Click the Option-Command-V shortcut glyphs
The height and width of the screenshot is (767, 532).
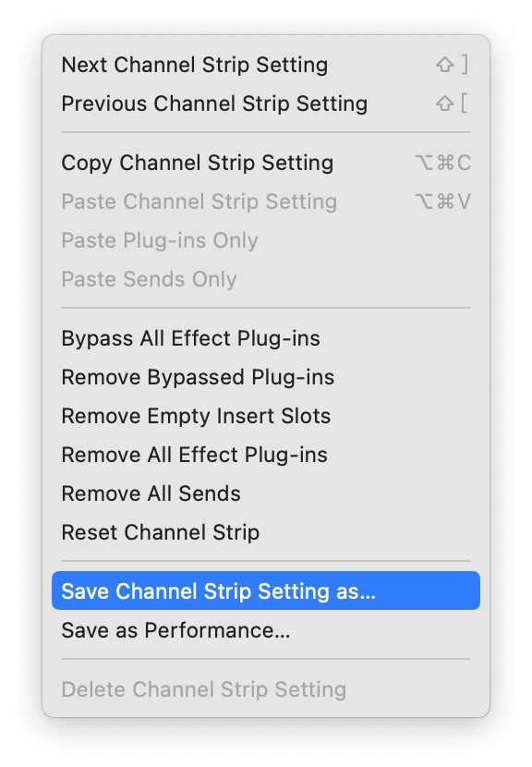tap(443, 201)
